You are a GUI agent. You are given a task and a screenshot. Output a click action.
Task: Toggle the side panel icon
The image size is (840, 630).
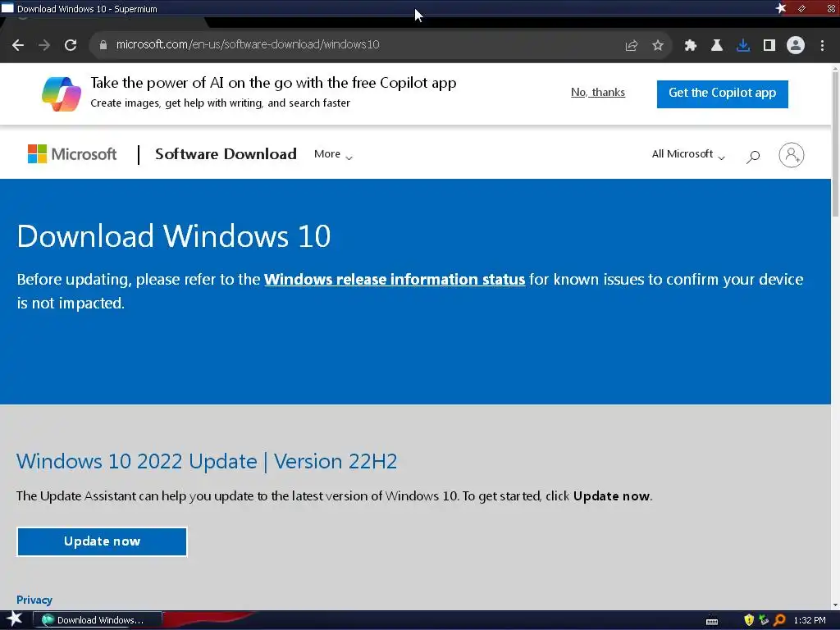[x=769, y=46]
